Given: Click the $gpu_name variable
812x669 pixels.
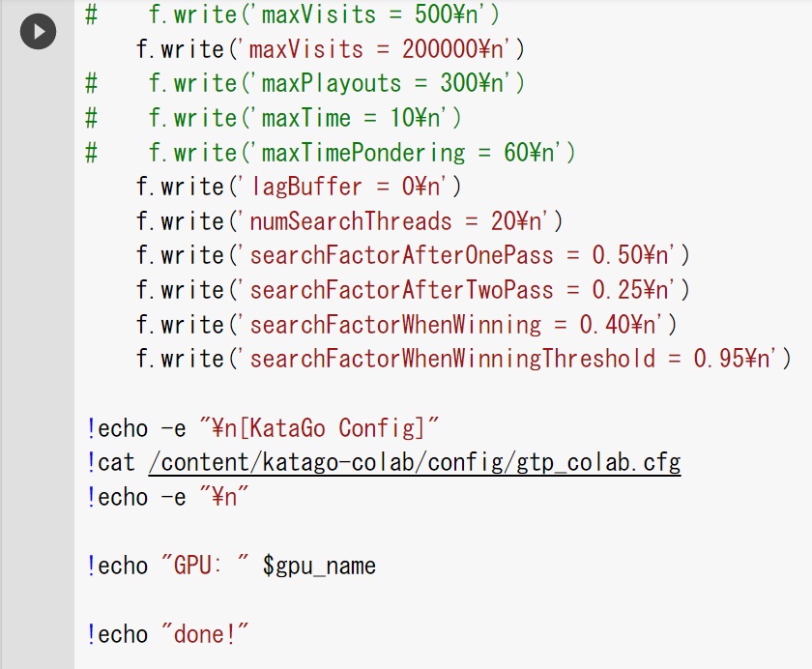Looking at the screenshot, I should point(319,566).
